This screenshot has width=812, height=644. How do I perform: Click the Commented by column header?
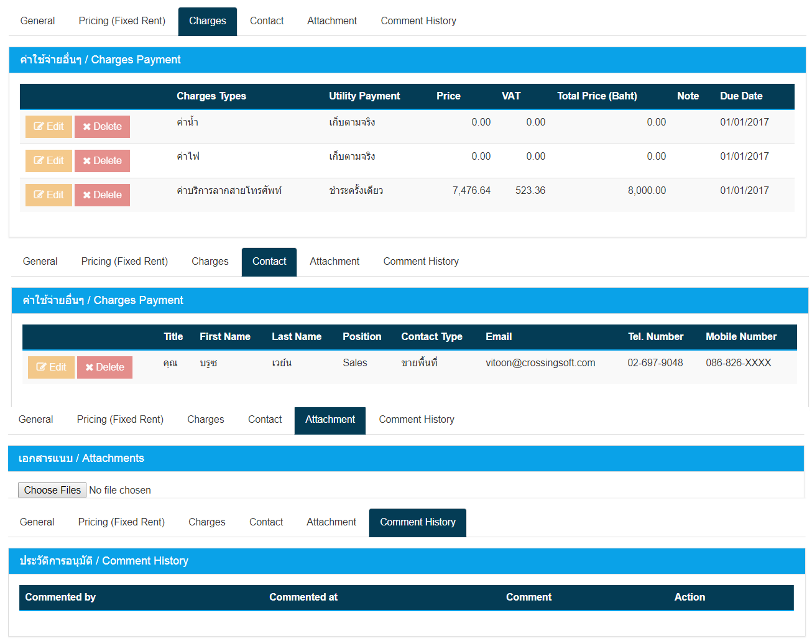(60, 598)
